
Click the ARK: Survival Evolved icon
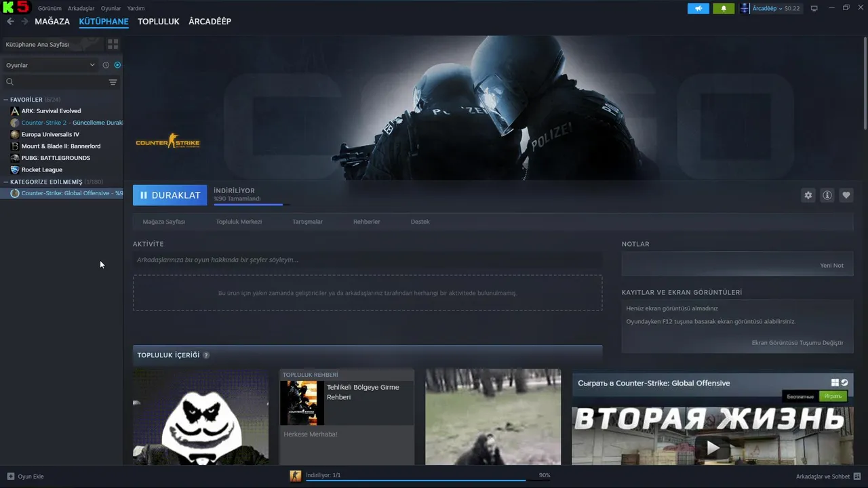15,111
